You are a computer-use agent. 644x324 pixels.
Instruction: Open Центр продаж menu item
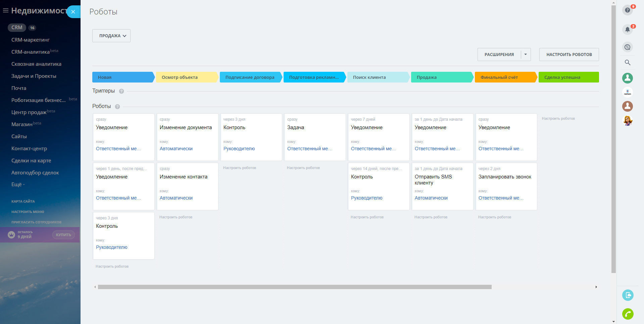29,112
